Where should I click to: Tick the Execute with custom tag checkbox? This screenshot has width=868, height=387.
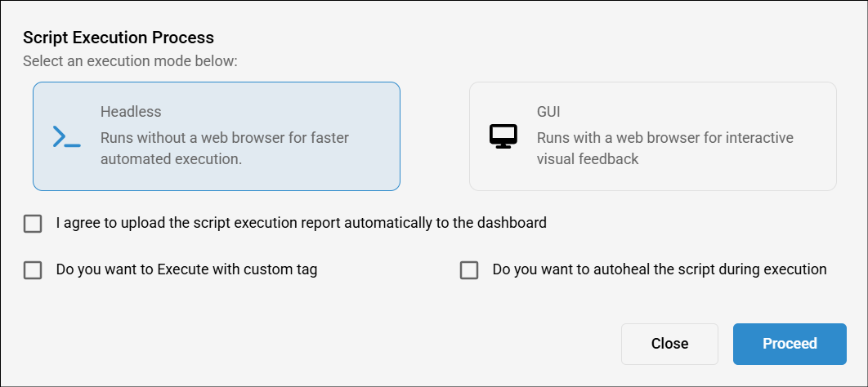click(33, 270)
